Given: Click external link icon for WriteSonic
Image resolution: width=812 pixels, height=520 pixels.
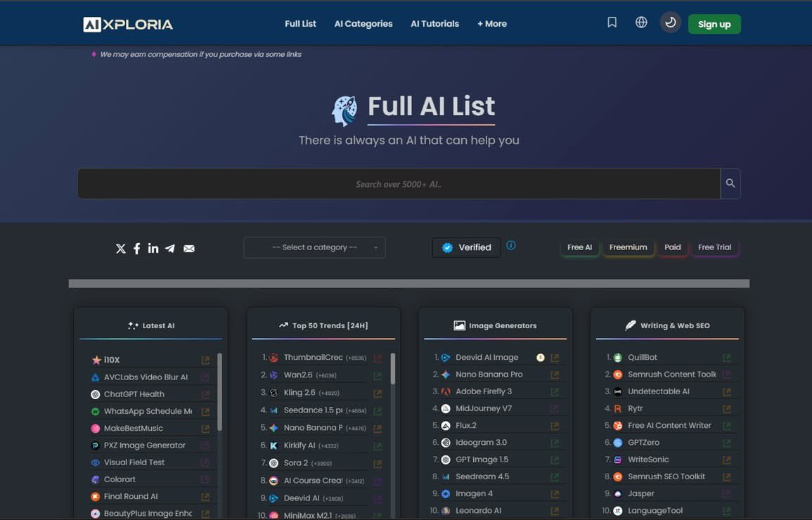Looking at the screenshot, I should pos(726,460).
